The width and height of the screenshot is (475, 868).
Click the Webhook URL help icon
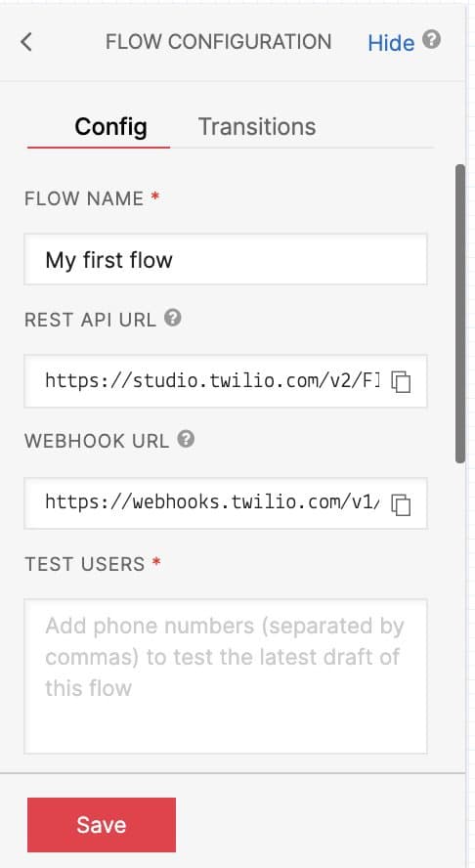186,439
